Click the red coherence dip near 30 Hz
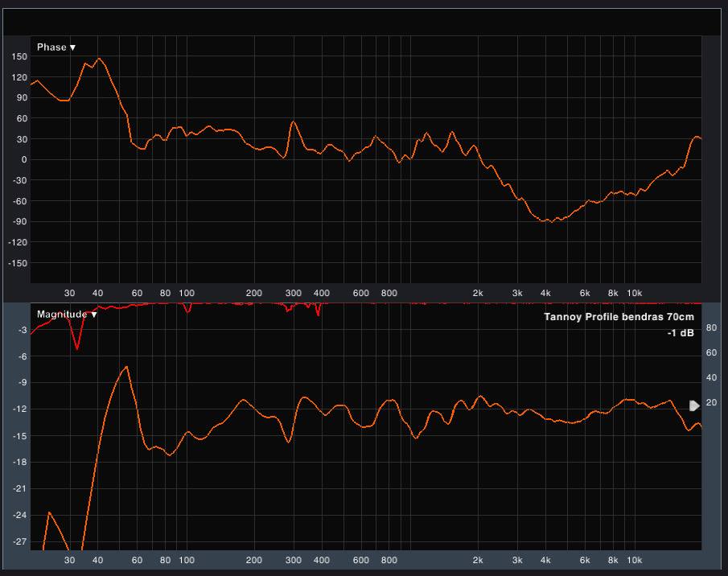Screen dimensions: 728x576 [x=77, y=346]
